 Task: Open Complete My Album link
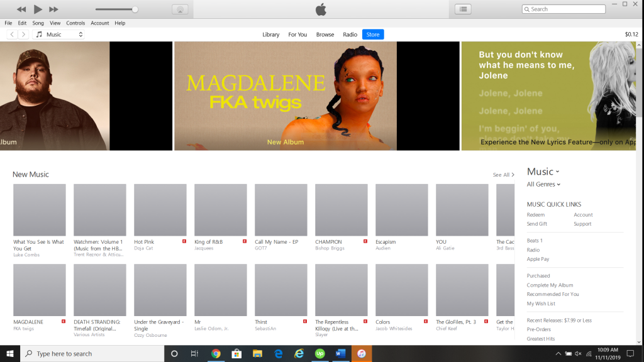(550, 285)
